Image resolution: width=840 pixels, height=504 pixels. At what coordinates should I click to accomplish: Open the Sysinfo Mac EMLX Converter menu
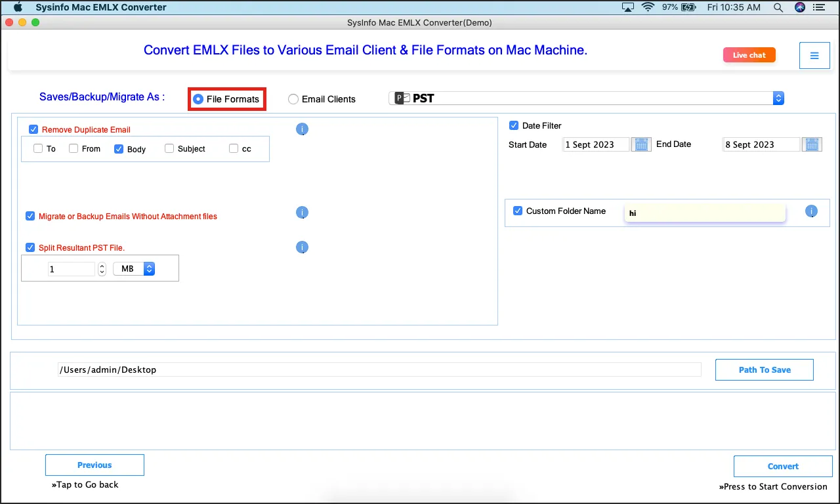101,7
